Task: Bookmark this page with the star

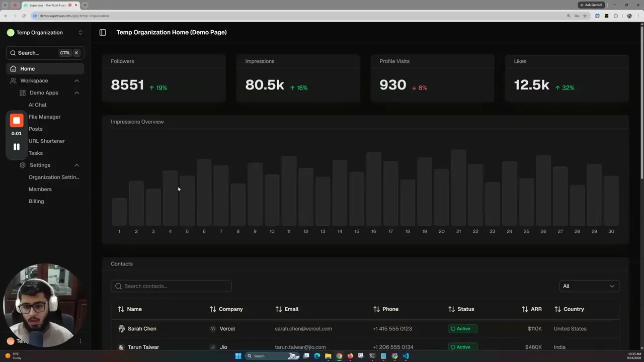Action: pos(585,16)
